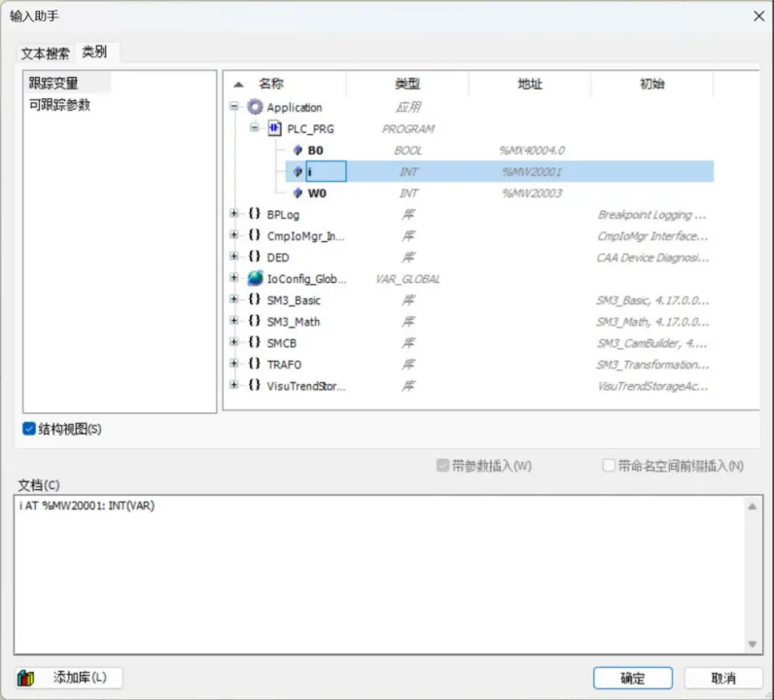Viewport: 774px width, 700px height.
Task: Click the 添加库(L) button
Action: pyautogui.click(x=69, y=678)
